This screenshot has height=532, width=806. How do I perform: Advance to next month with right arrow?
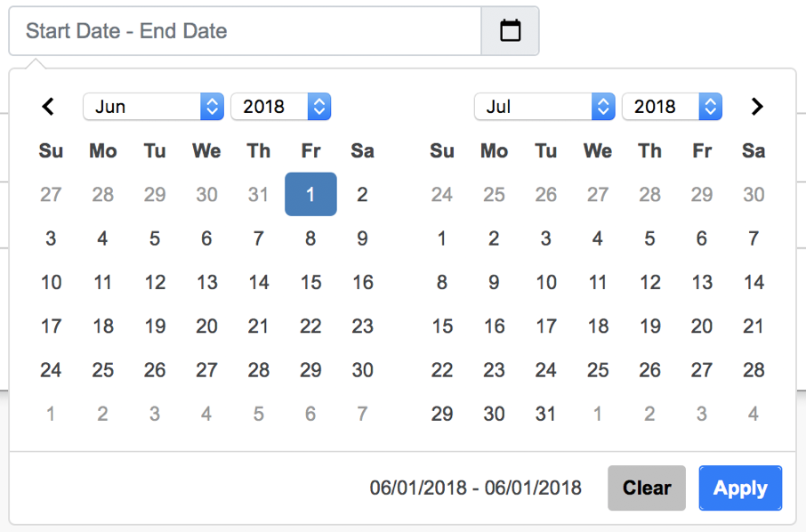coord(757,107)
